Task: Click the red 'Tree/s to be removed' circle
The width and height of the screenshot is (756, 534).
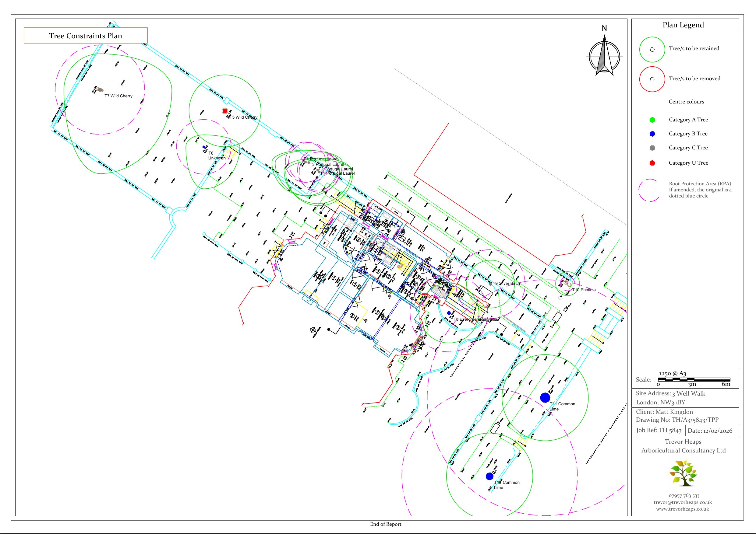Action: pyautogui.click(x=652, y=79)
